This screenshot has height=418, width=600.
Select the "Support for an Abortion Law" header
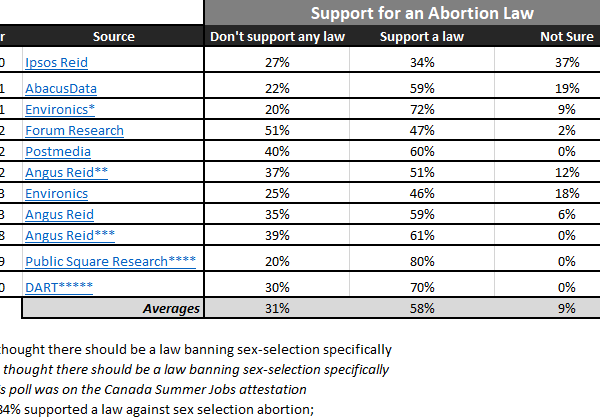pos(402,13)
